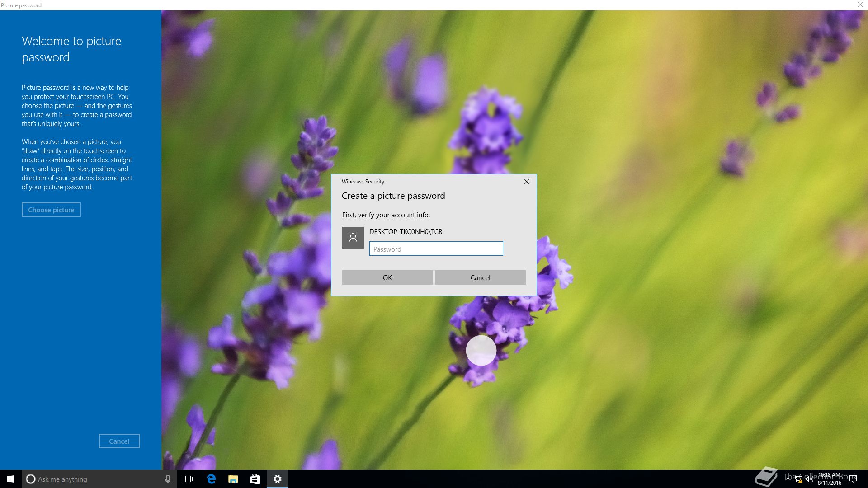Screen dimensions: 868x488
Task: Open the volume tray icon
Action: tap(809, 479)
